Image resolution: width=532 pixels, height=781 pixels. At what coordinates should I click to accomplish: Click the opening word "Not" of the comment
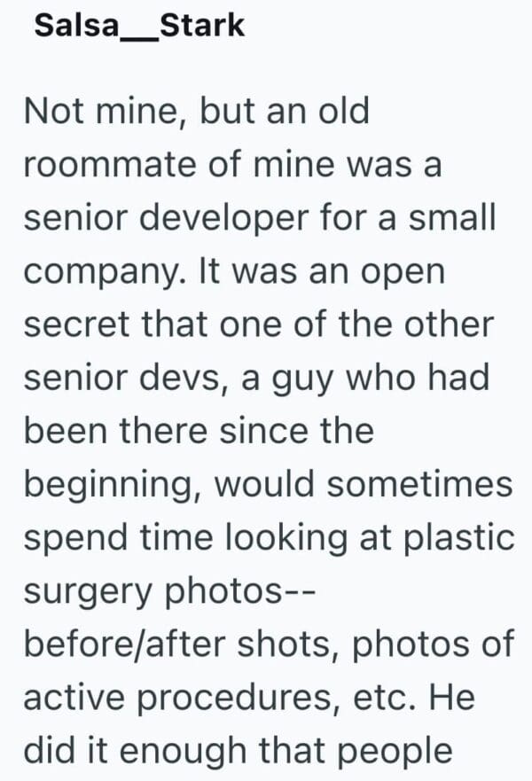tap(51, 112)
